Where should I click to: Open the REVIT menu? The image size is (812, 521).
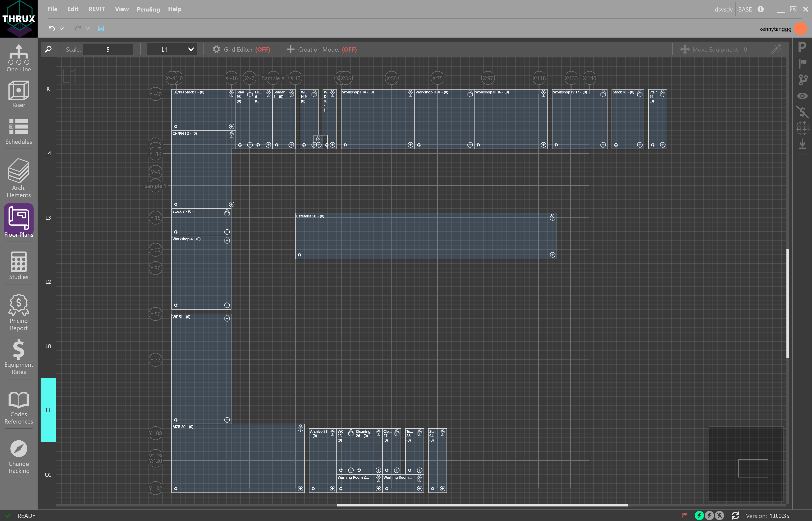(x=96, y=9)
